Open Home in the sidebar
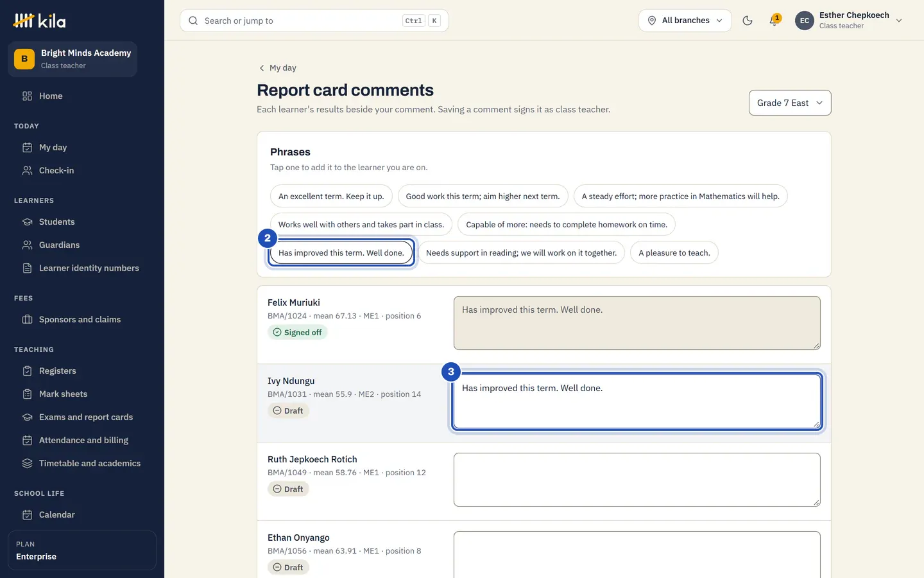 [82, 96]
